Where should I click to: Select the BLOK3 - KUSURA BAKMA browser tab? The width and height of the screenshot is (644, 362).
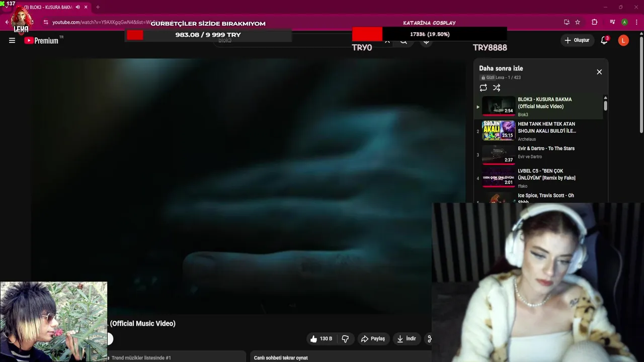tap(48, 7)
